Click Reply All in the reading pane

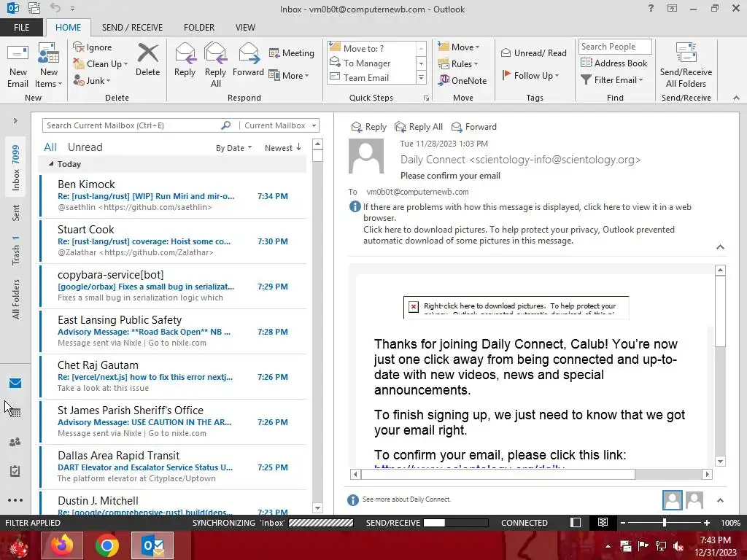(x=419, y=127)
